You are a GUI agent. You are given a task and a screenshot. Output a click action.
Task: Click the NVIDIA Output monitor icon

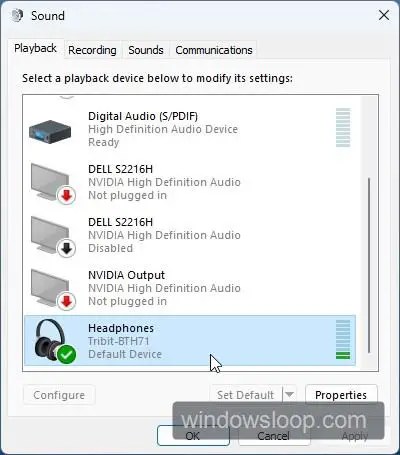tap(53, 289)
